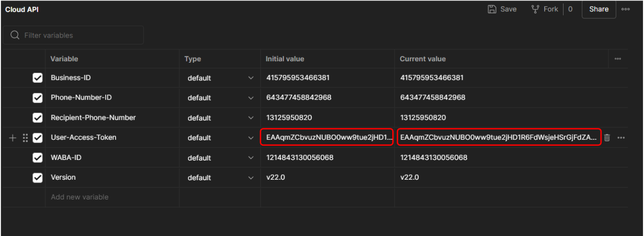The width and height of the screenshot is (644, 236).
Task: Uncheck the Business-ID variable checkbox
Action: (x=37, y=78)
